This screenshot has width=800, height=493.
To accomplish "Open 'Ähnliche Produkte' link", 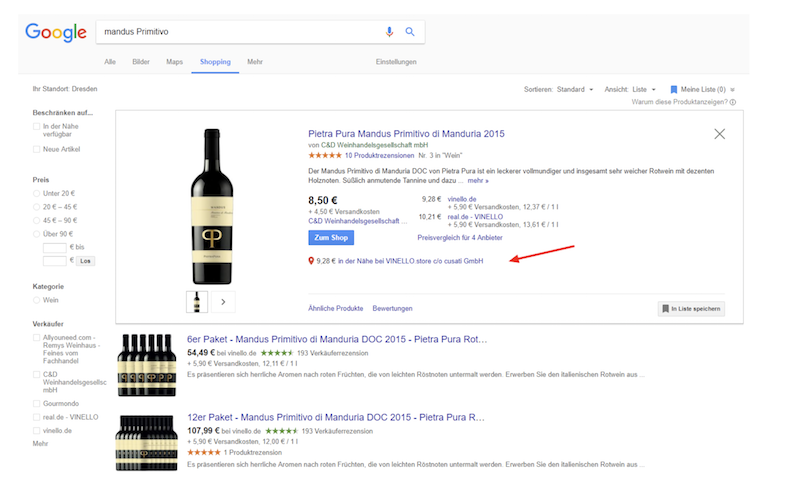I will coord(336,308).
